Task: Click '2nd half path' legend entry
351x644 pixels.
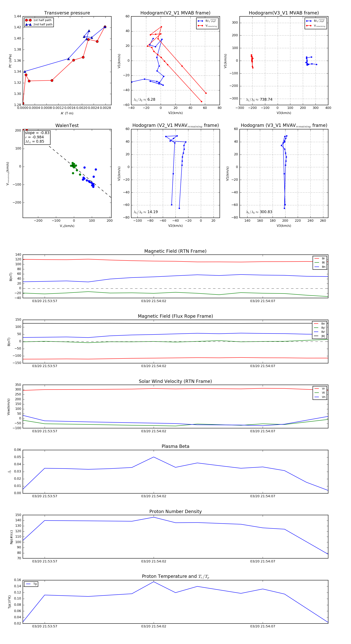Action: point(39,25)
